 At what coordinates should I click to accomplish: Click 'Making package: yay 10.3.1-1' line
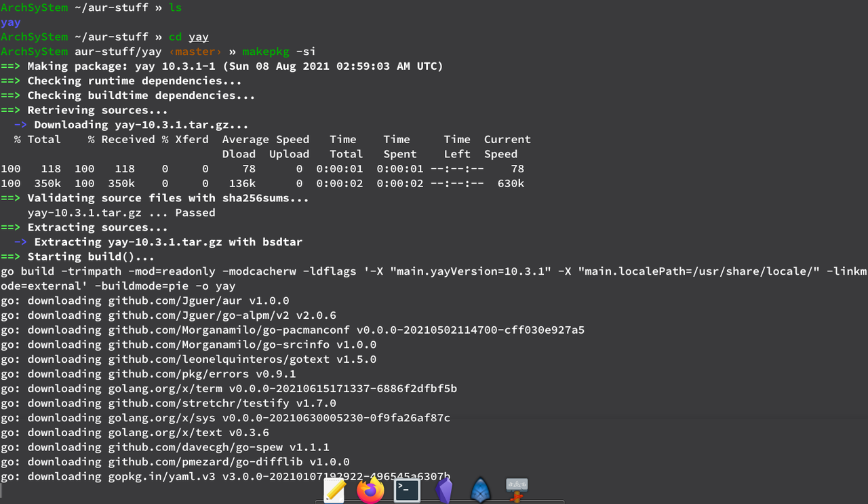click(x=222, y=66)
